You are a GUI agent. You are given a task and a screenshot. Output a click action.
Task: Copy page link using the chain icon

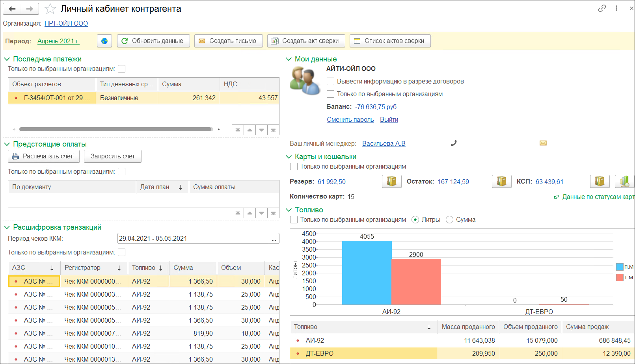(x=601, y=8)
